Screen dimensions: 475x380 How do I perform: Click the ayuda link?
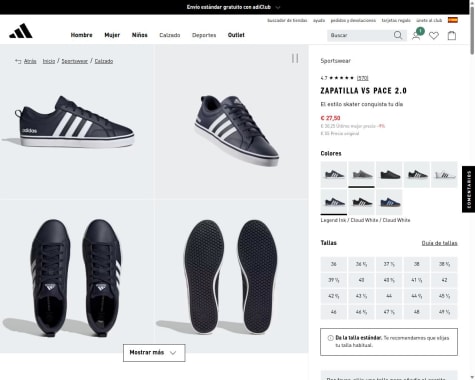319,20
